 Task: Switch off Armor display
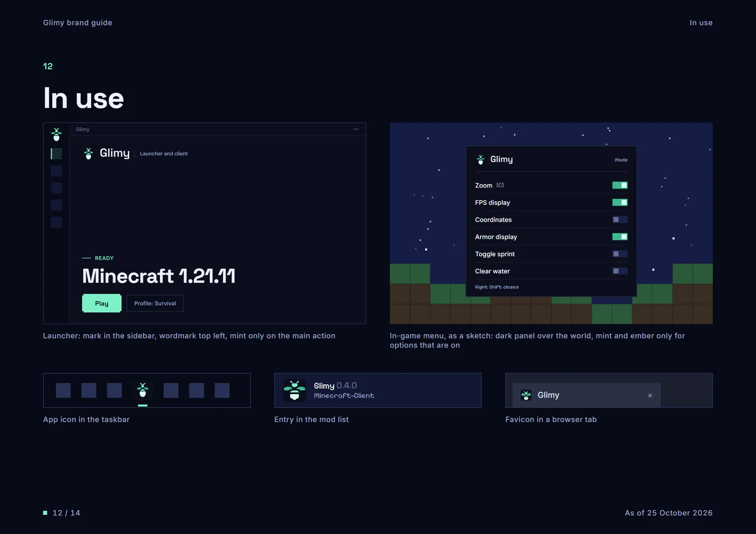tap(620, 237)
